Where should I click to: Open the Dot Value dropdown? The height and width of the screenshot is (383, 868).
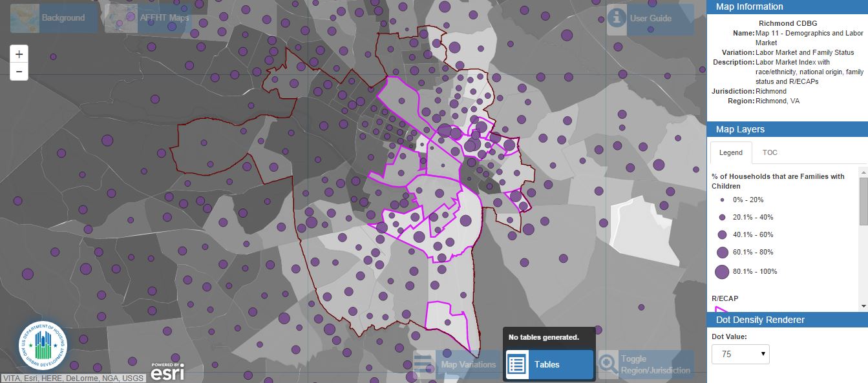740,354
